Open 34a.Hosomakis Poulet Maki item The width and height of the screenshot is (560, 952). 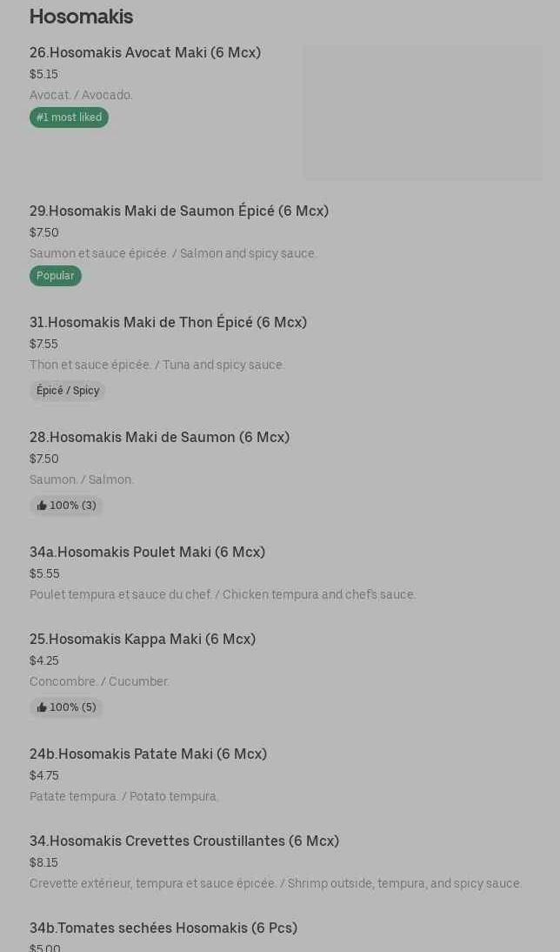(x=147, y=553)
